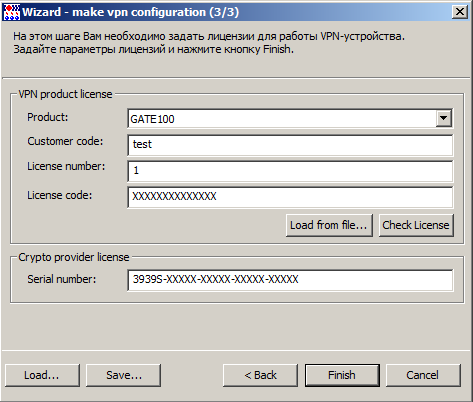The height and width of the screenshot is (402, 473).
Task: Click the Customer code label
Action: coord(65,141)
